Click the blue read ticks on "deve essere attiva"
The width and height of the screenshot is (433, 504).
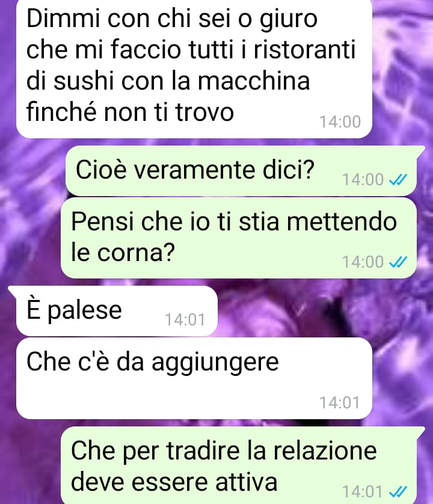398,491
